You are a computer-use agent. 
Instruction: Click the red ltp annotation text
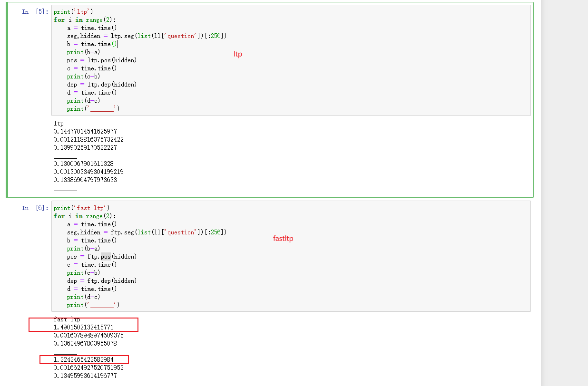click(x=237, y=54)
